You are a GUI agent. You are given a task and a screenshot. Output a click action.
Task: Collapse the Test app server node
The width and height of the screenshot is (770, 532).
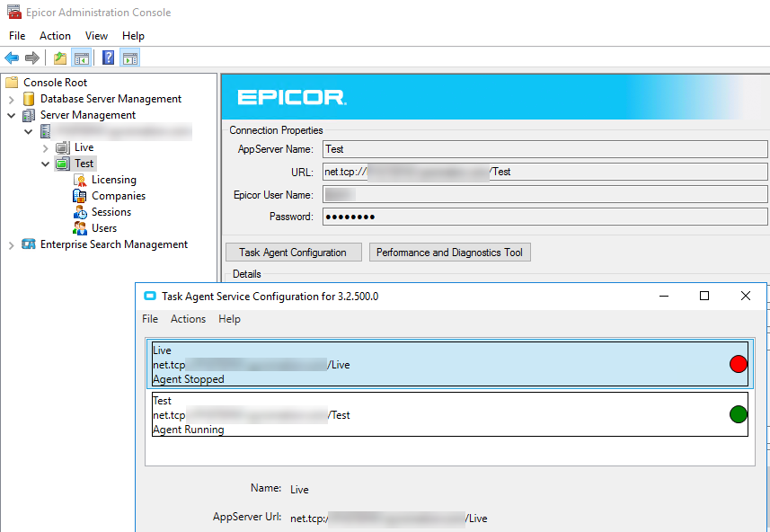pyautogui.click(x=46, y=164)
